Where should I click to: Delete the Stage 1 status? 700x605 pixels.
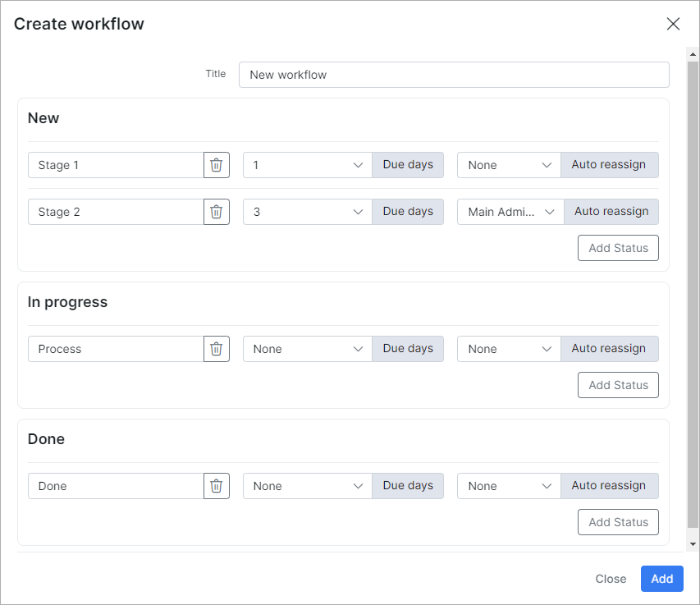217,165
